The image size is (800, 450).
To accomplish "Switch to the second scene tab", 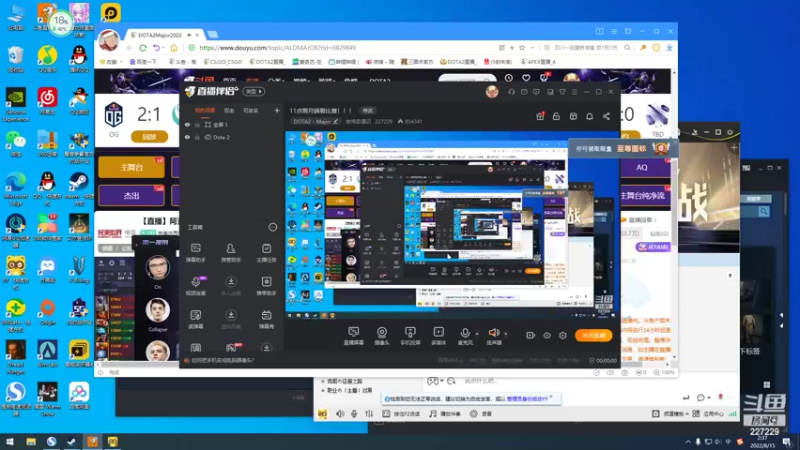I will [x=229, y=110].
